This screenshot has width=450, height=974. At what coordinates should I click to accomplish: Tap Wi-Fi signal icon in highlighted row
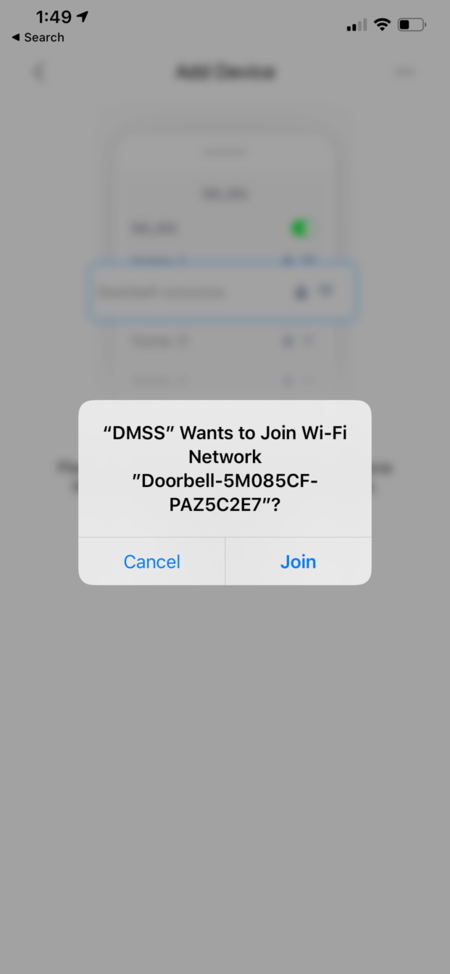tap(327, 290)
